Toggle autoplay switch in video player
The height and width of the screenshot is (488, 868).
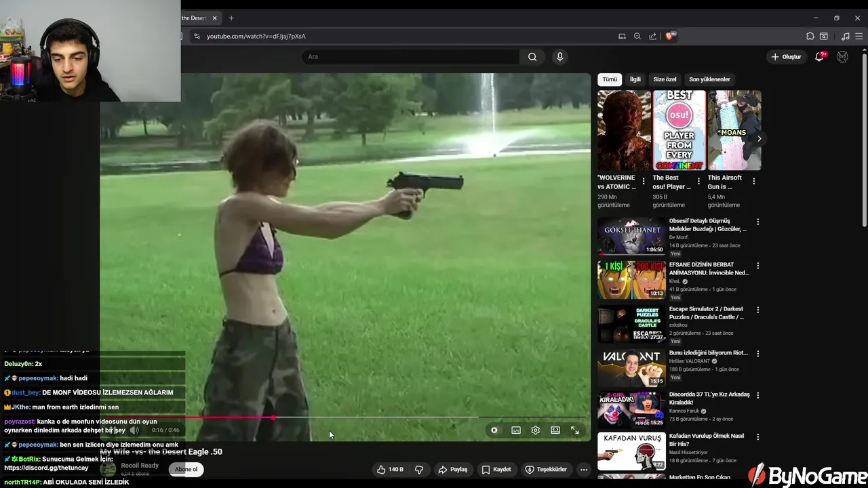tap(494, 430)
